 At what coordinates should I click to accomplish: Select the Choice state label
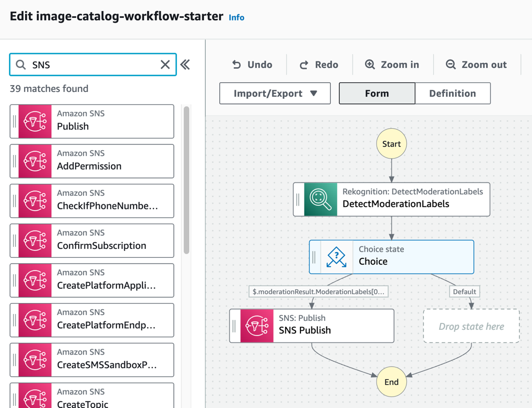pos(373,261)
